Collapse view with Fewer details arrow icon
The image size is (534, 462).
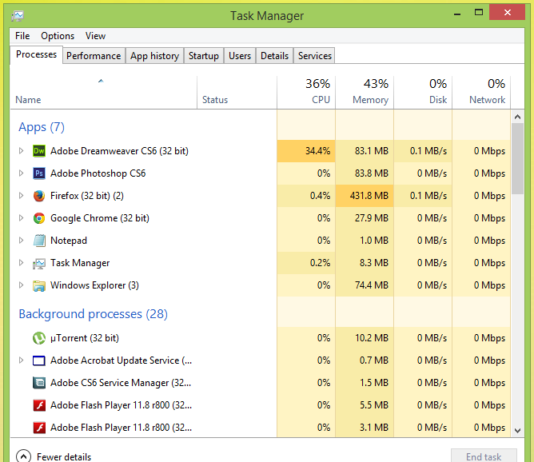(23, 456)
